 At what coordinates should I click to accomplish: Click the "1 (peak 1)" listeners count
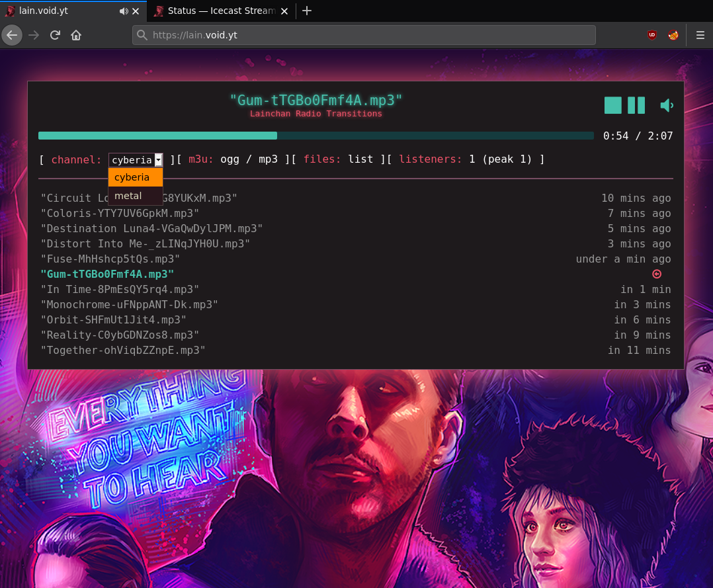click(500, 159)
